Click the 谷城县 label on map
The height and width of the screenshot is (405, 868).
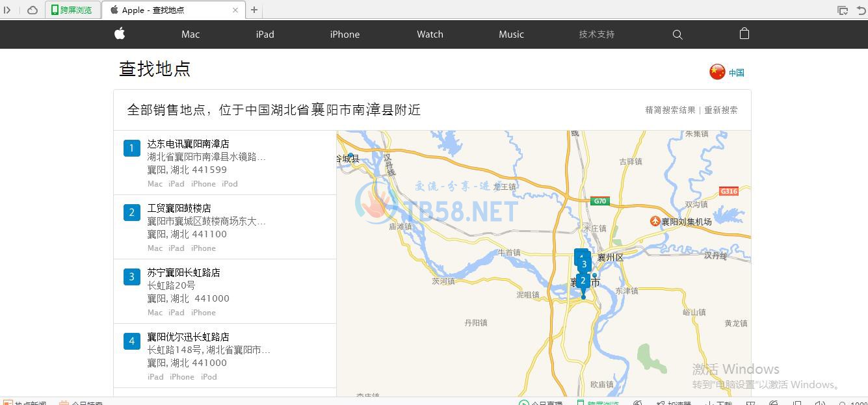pyautogui.click(x=349, y=158)
